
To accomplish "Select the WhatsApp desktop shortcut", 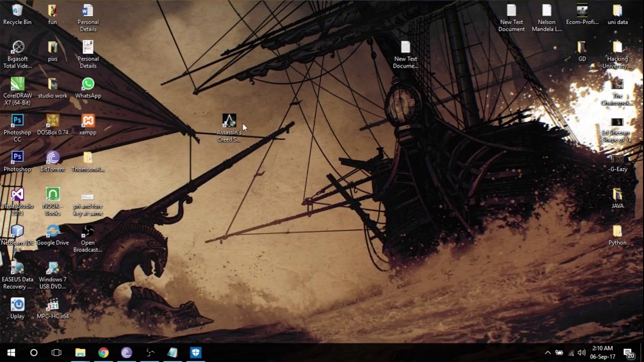I will tap(88, 88).
